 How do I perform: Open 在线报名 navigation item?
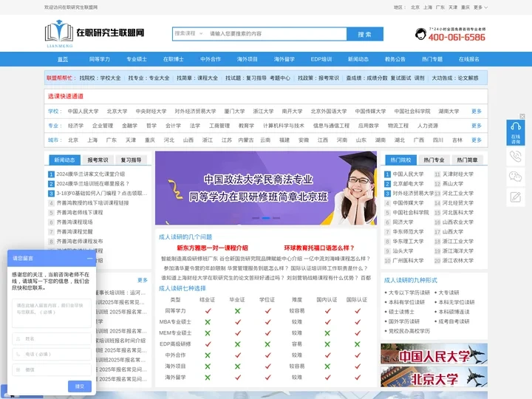coord(469,59)
